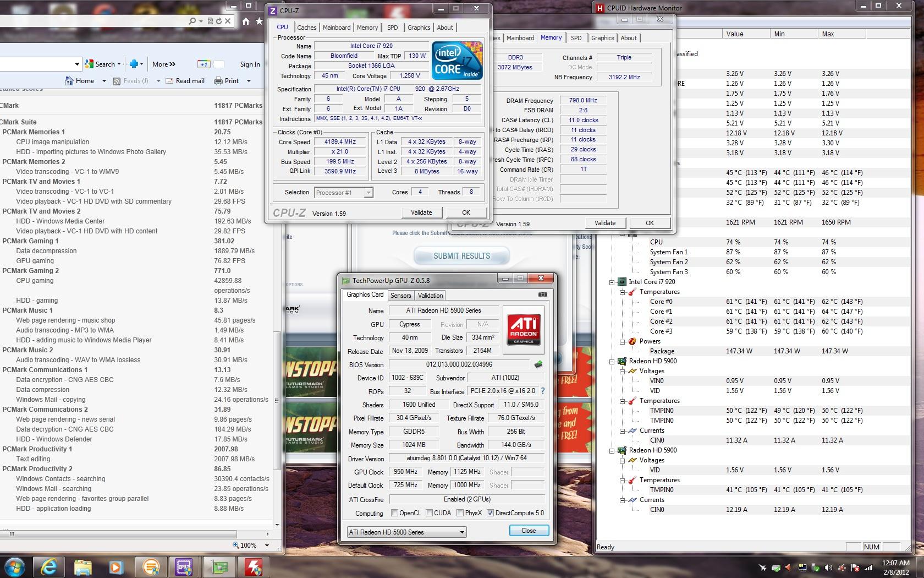Switch to CPU-Z via purple taskbar icon
Image resolution: width=924 pixels, height=578 pixels.
184,567
